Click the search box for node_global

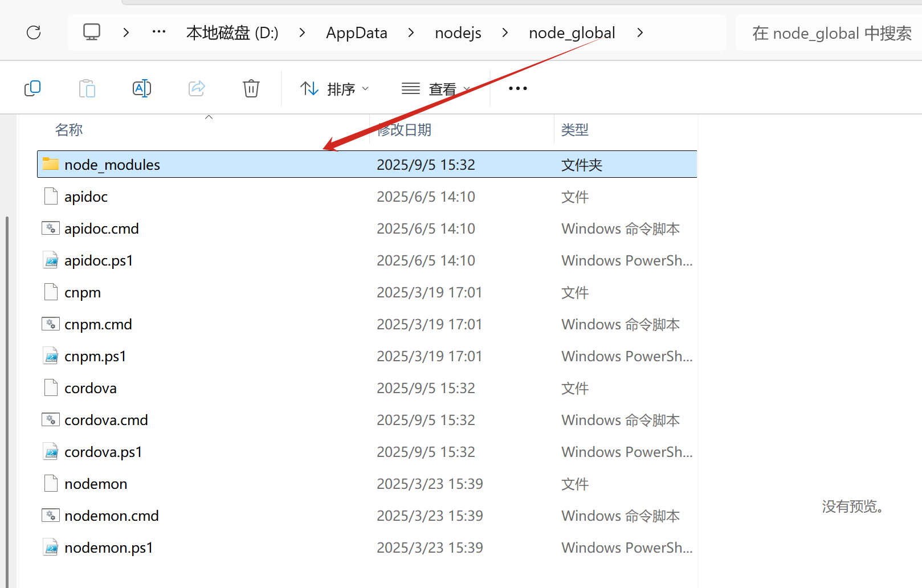[x=831, y=33]
